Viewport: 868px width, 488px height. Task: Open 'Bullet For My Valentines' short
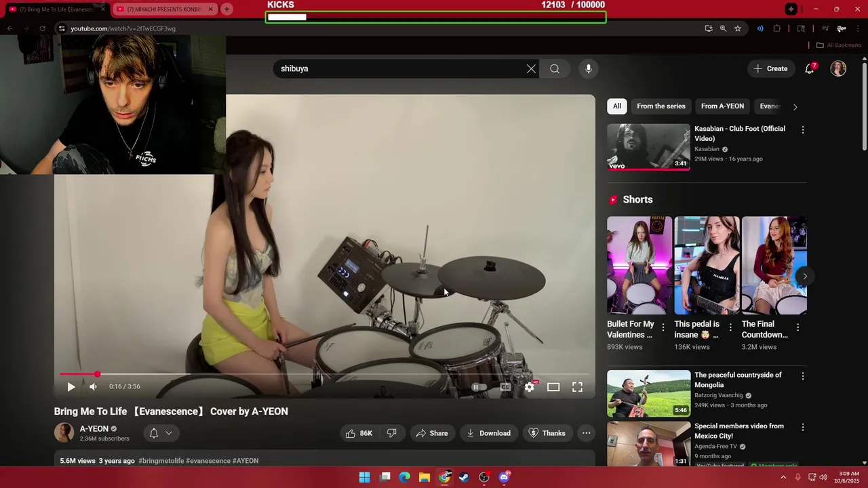click(x=639, y=265)
